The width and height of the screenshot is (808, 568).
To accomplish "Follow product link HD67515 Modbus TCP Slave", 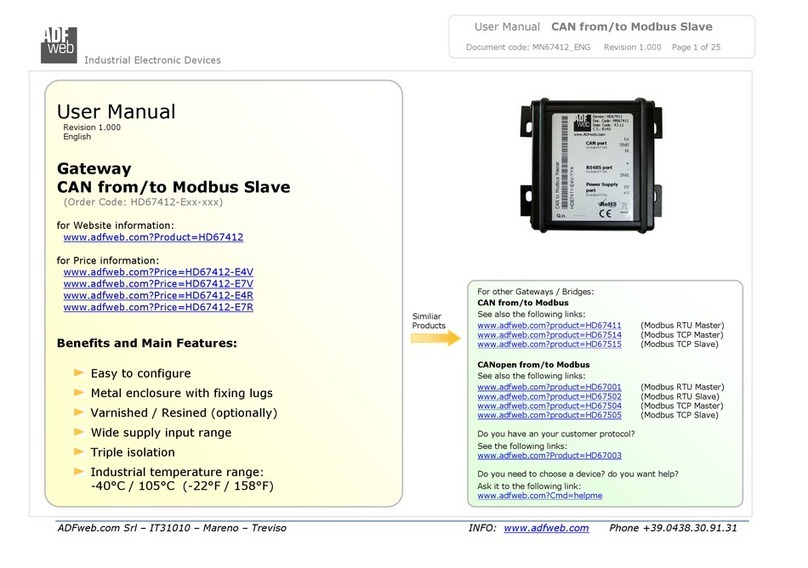I will click(549, 344).
